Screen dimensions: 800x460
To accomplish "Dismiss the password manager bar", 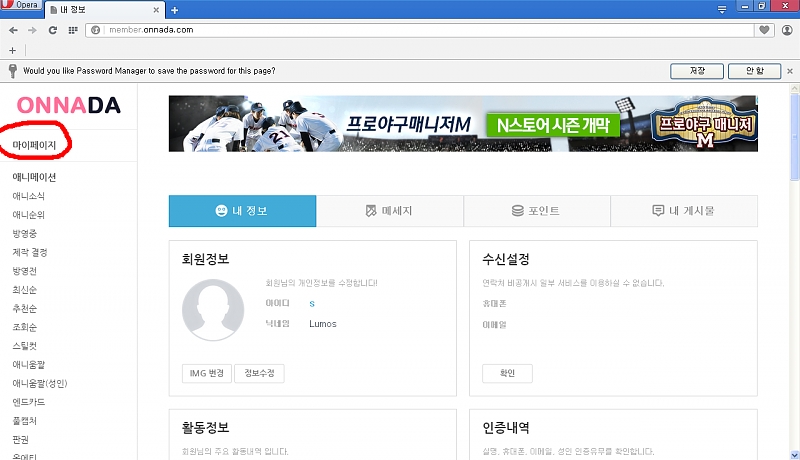I will 789,71.
